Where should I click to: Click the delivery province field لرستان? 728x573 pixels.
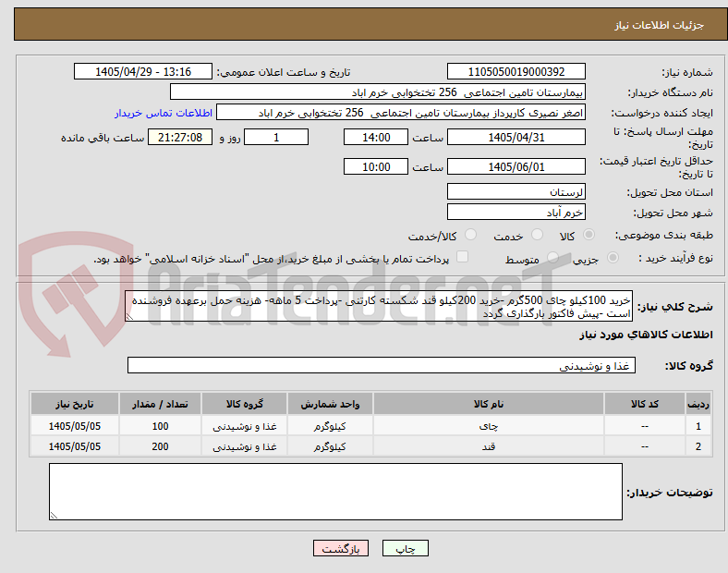click(516, 191)
